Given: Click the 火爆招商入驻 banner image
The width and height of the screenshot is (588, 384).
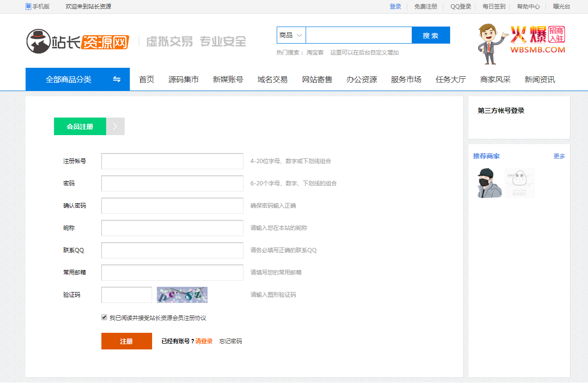Looking at the screenshot, I should point(522,44).
